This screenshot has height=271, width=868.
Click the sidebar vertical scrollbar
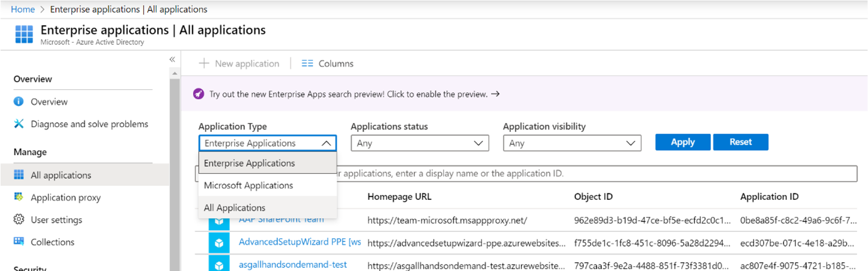click(x=175, y=175)
